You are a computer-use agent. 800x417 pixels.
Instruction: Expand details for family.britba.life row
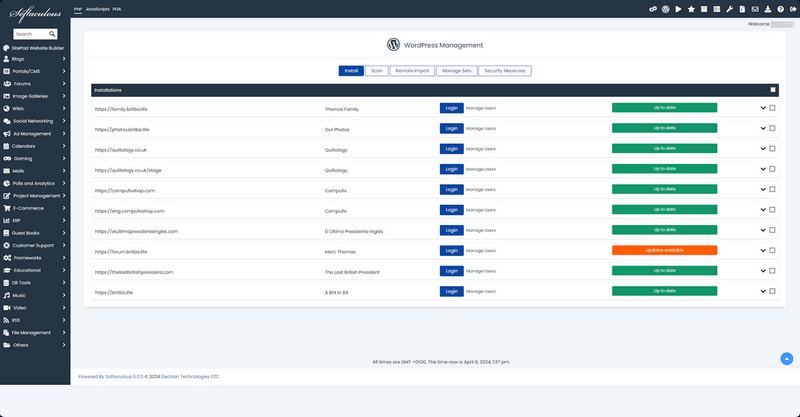pyautogui.click(x=763, y=108)
